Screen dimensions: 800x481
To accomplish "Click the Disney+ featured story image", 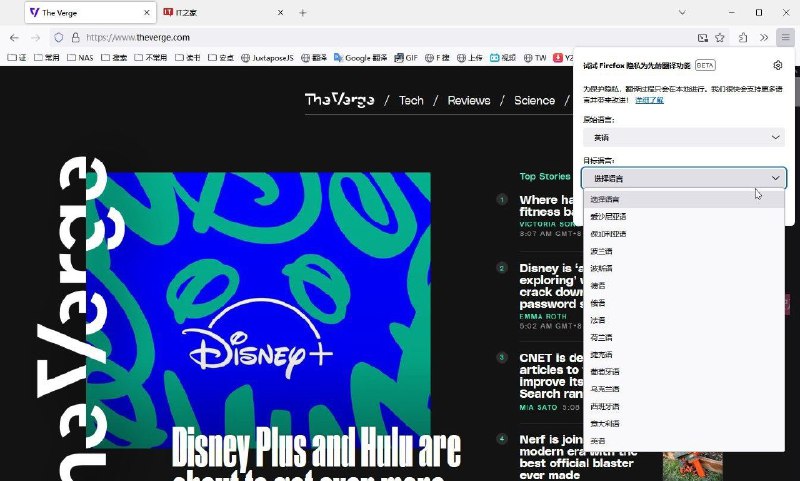I will point(258,310).
